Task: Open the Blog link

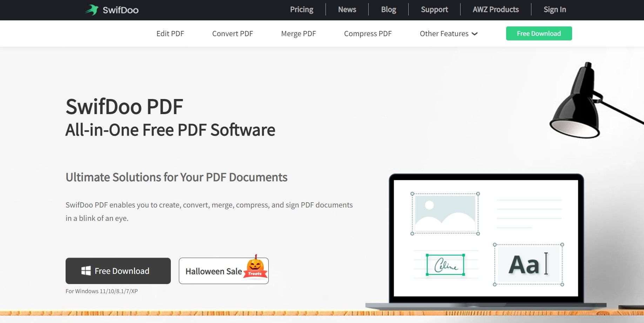Action: click(389, 9)
